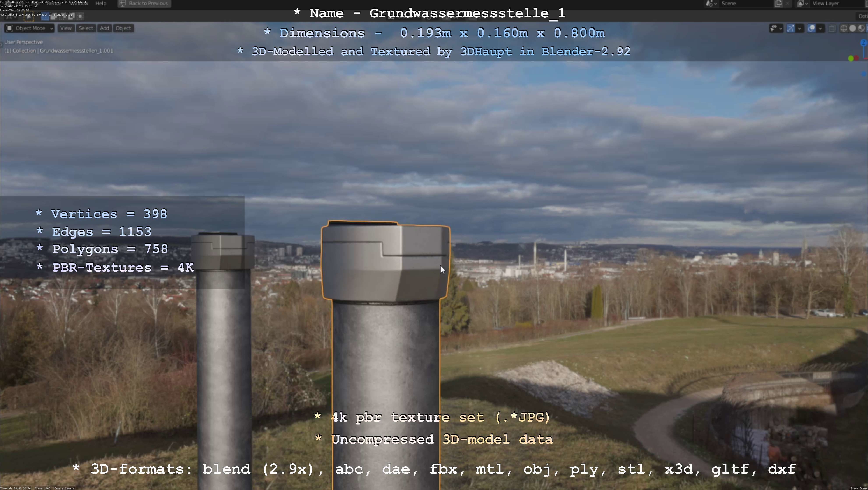This screenshot has height=490, width=868.
Task: Open the Gizmo options dropdown arrow
Action: coord(800,28)
